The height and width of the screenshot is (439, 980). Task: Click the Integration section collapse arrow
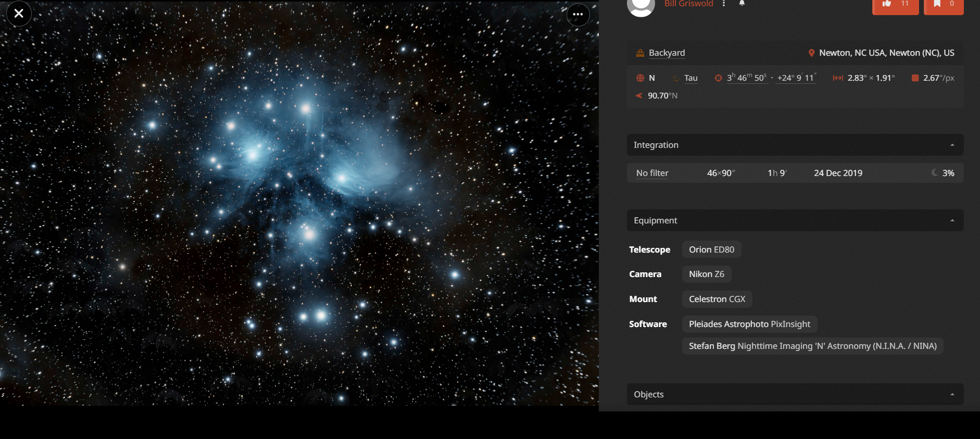click(952, 145)
